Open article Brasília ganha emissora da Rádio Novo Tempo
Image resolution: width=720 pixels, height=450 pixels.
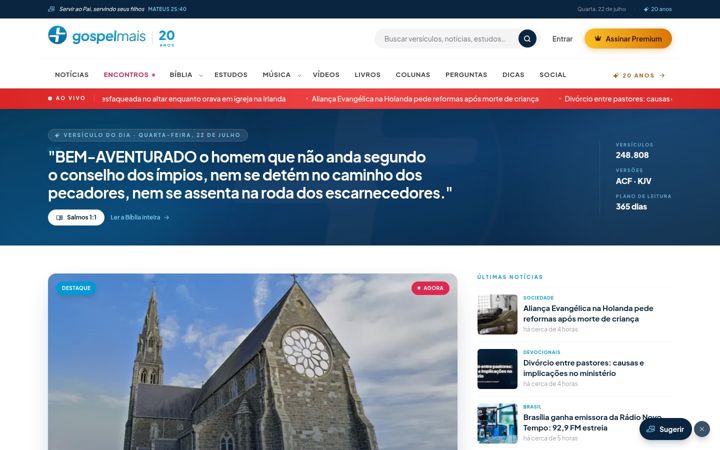592,422
